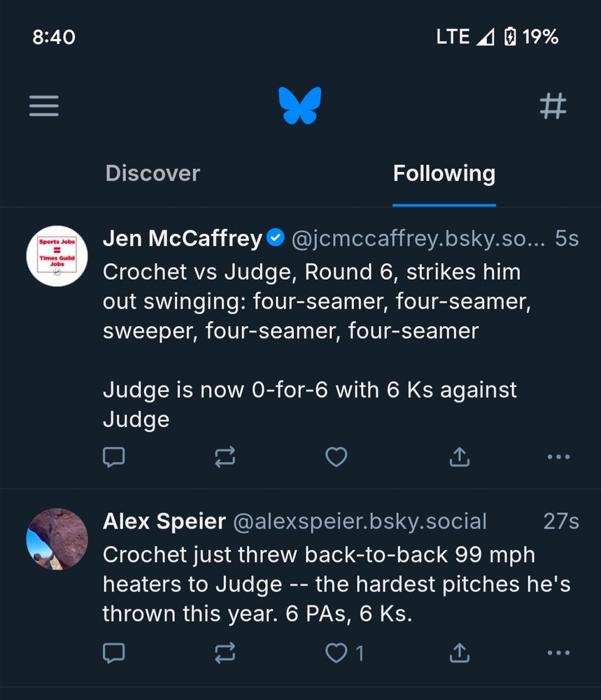Share Jen McCaffrey's post
The width and height of the screenshot is (601, 700).
pyautogui.click(x=458, y=457)
